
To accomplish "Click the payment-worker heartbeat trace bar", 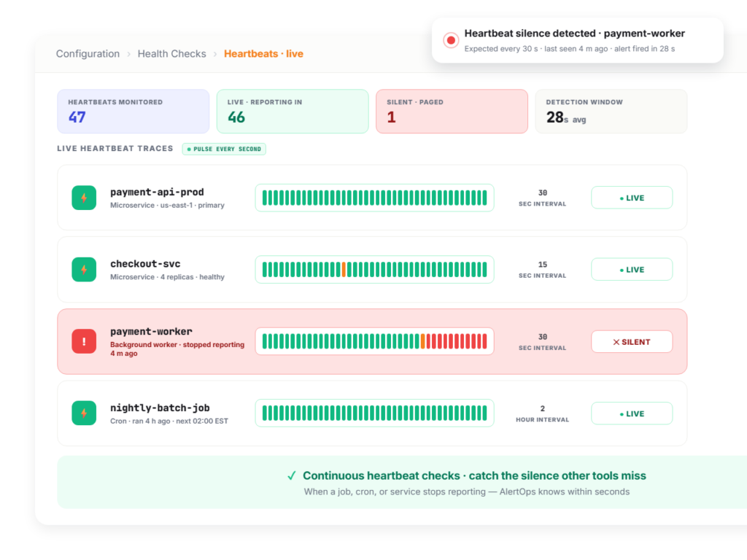I will 374,341.
